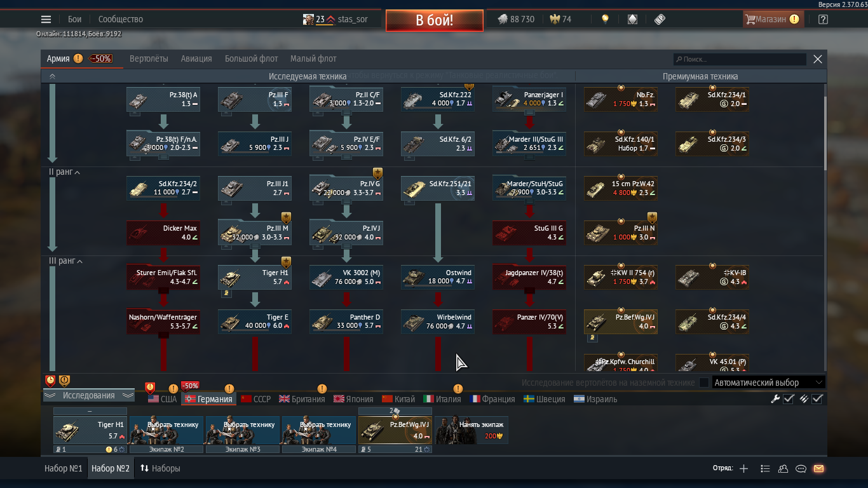Switch to the Малый флот tab
The image size is (868, 488).
313,58
